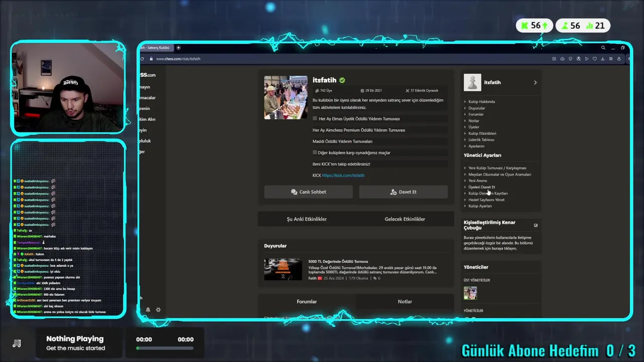Click Yeni Anons admin option
The height and width of the screenshot is (362, 644).
tap(477, 180)
